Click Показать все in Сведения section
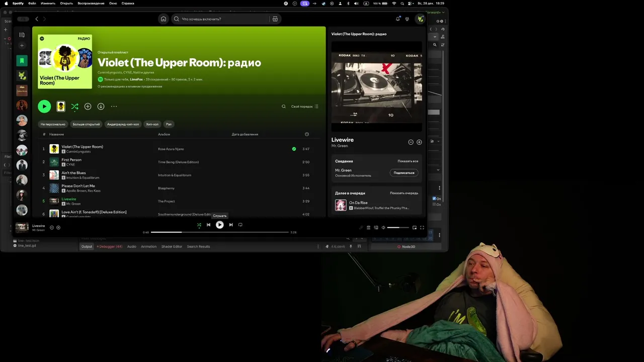 408,161
